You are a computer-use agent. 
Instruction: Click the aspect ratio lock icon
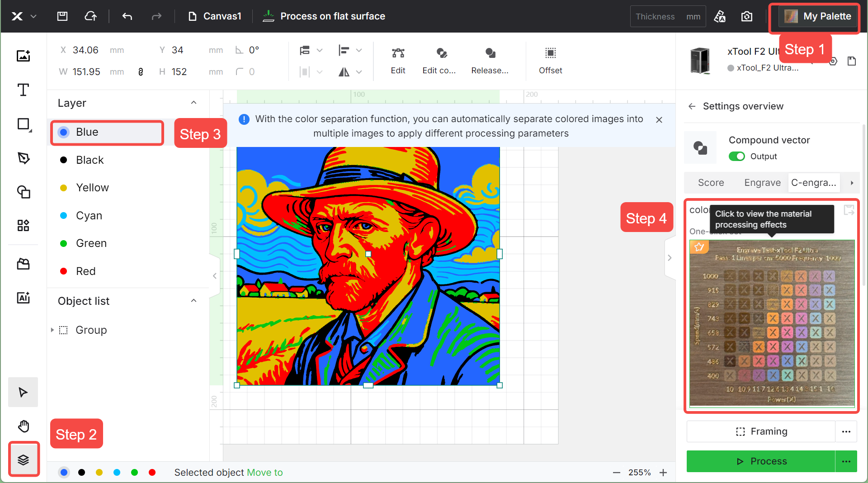point(141,72)
